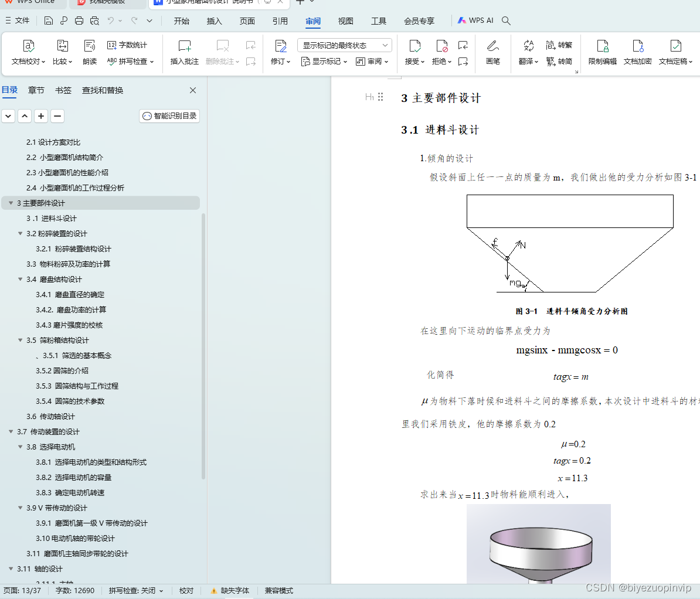Go to outline item 3.1 进料斗设计
This screenshot has height=599, width=700.
(x=52, y=218)
